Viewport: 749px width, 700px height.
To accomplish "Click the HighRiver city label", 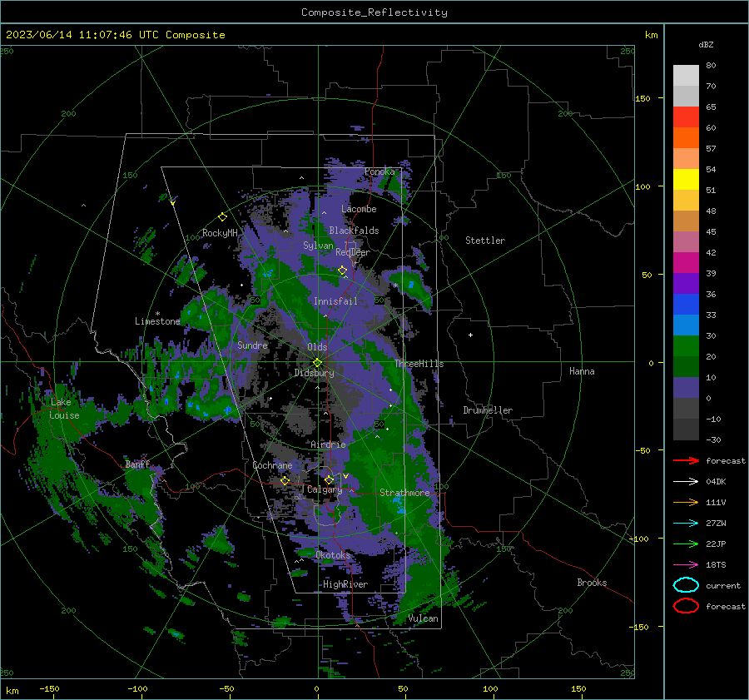I will point(345,584).
